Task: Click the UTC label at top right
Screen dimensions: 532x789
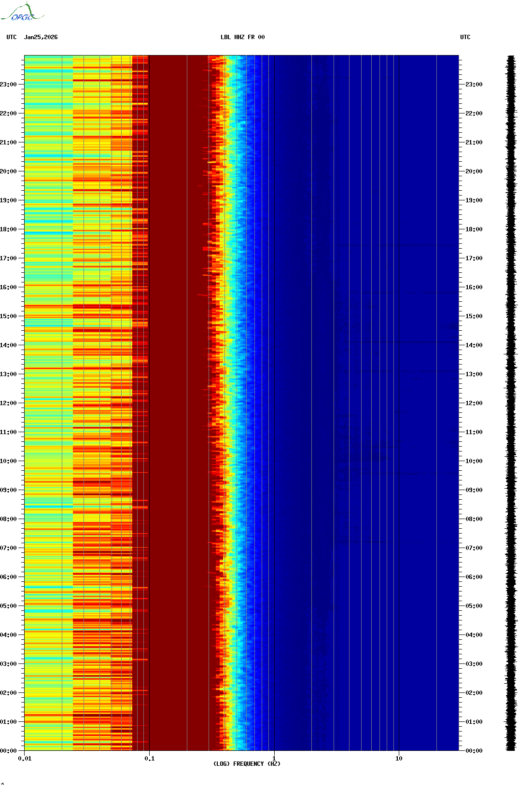Action: point(465,37)
